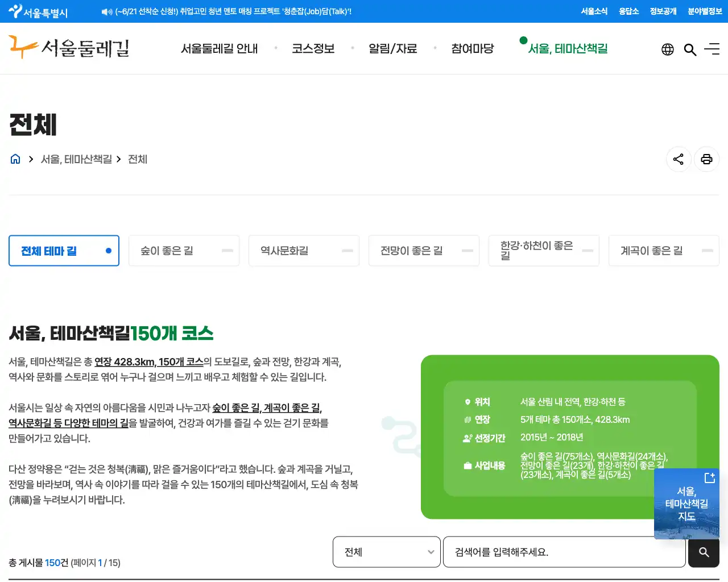The width and height of the screenshot is (728, 582).
Task: Select the 한강·하천이 좋은 길 tab
Action: click(544, 251)
